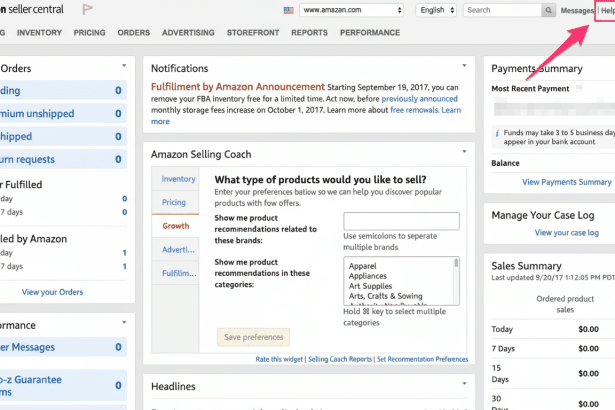615x410 pixels.
Task: Open View Payments Summary link
Action: click(566, 182)
